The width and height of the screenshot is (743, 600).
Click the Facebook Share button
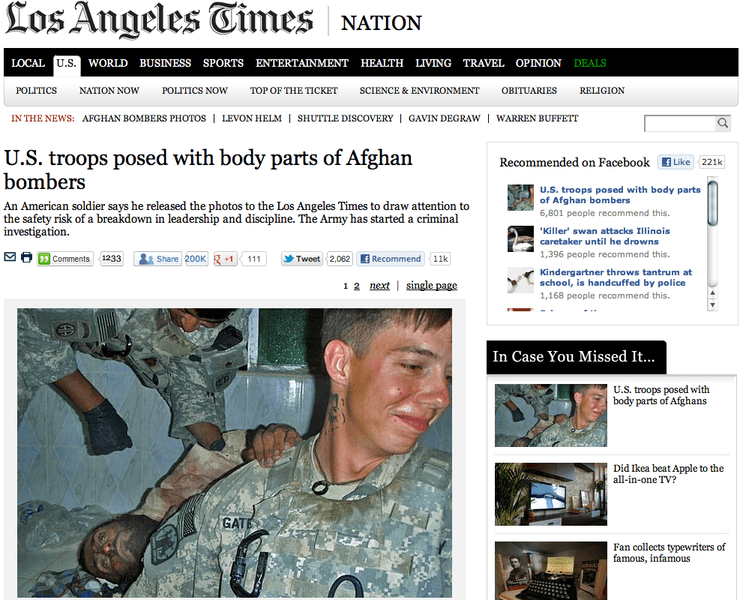[158, 259]
